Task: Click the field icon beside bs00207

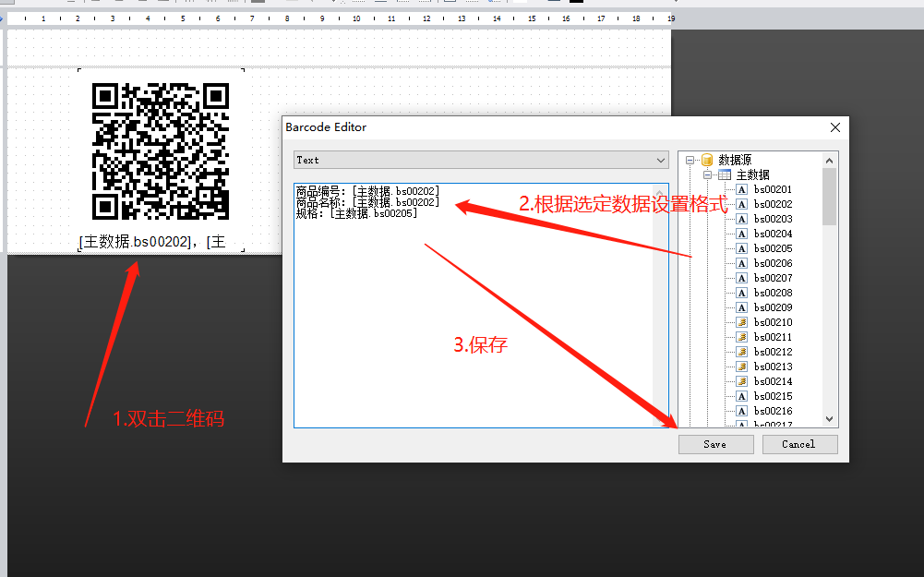Action: click(742, 278)
